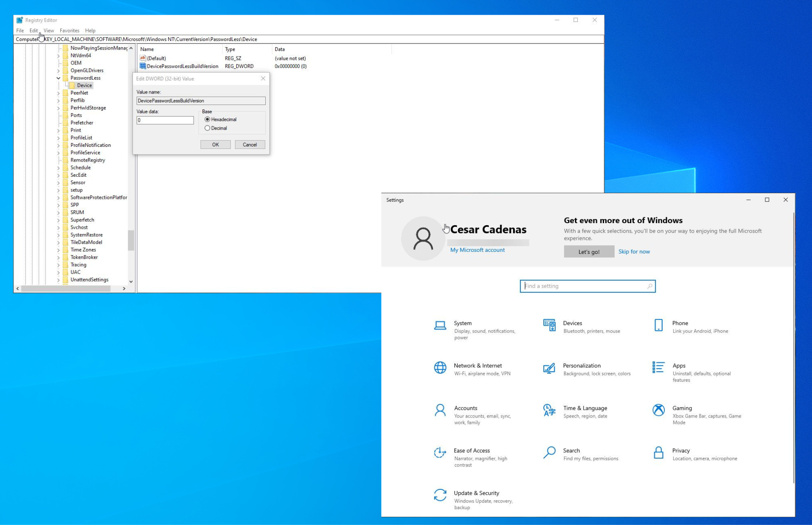
Task: Click the Cesar Cadenas profile avatar
Action: pos(423,238)
